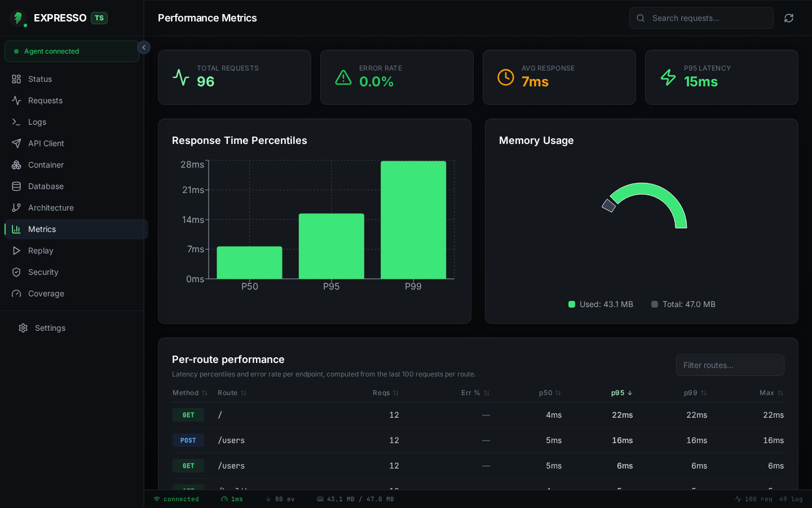Viewport: 812px width, 508px height.
Task: Open Logs from the sidebar
Action: tap(76, 122)
